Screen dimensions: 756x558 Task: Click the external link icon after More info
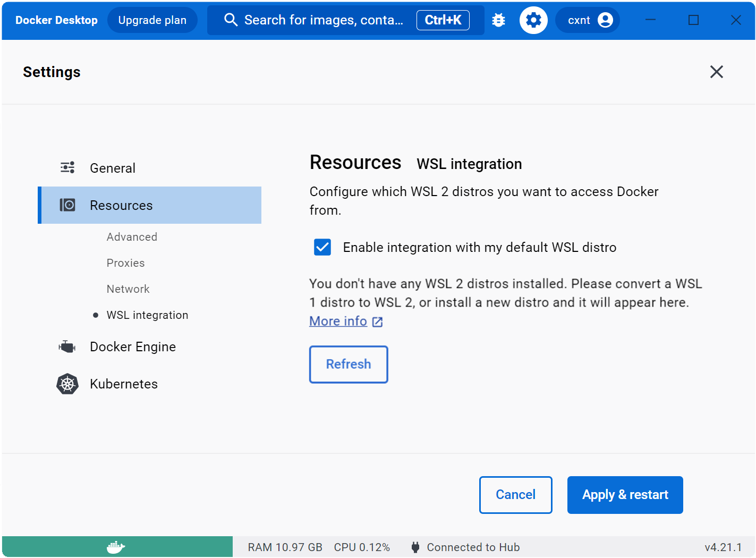coord(378,322)
